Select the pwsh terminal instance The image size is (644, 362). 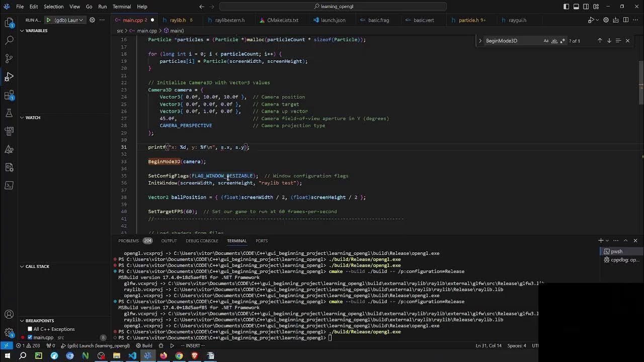620,251
